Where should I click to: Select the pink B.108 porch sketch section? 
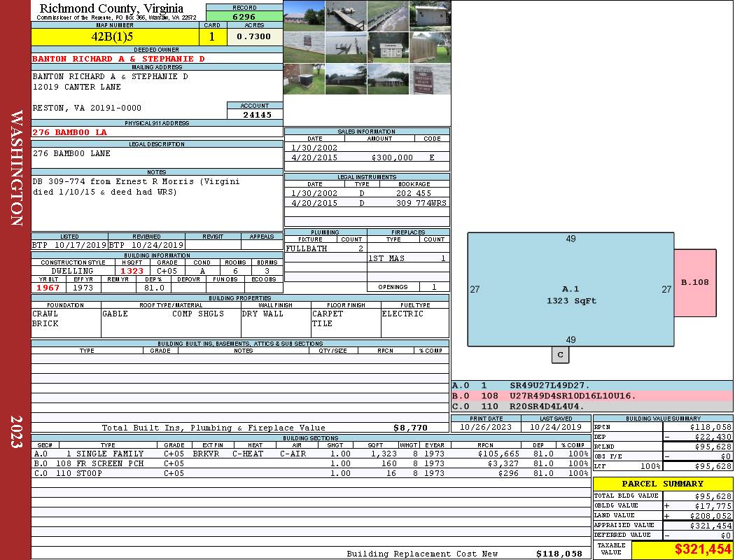[x=695, y=283]
